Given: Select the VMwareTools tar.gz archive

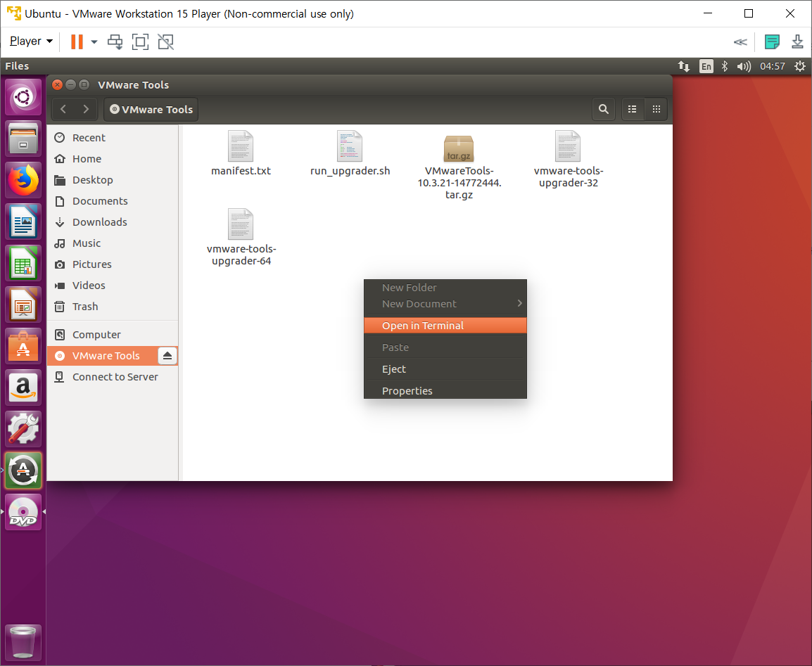Looking at the screenshot, I should pos(459,167).
